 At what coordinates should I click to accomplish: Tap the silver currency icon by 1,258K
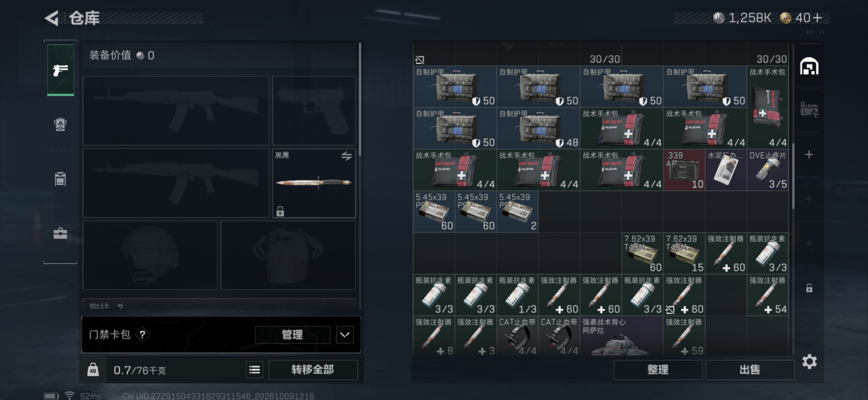719,18
